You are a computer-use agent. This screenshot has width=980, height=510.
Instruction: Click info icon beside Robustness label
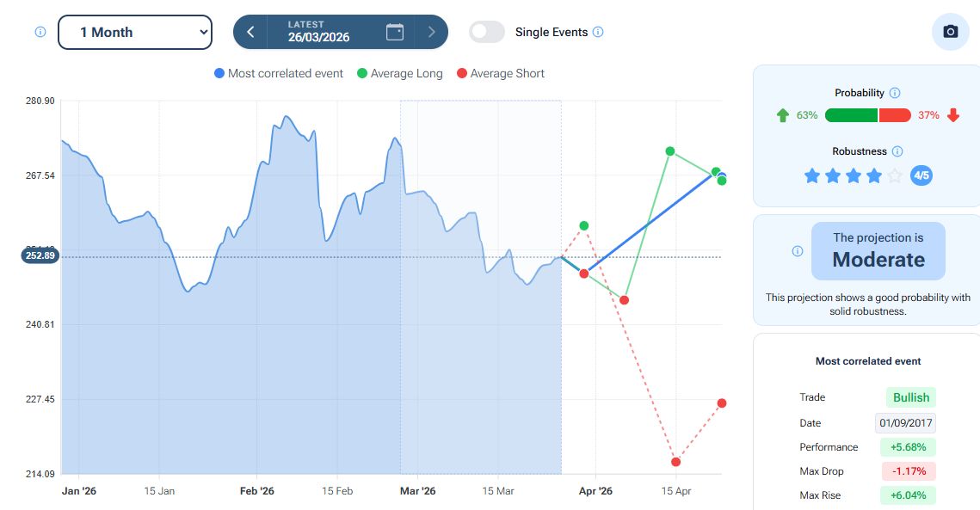coord(897,151)
